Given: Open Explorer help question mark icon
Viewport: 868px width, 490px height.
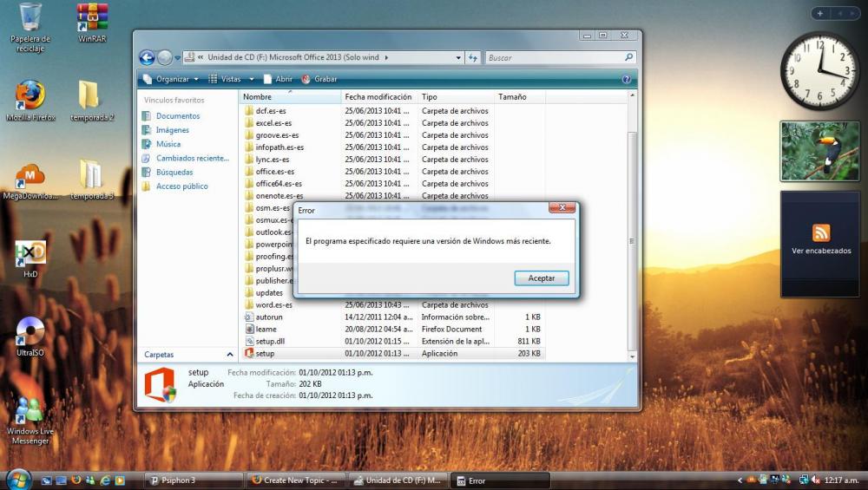Looking at the screenshot, I should pyautogui.click(x=627, y=79).
